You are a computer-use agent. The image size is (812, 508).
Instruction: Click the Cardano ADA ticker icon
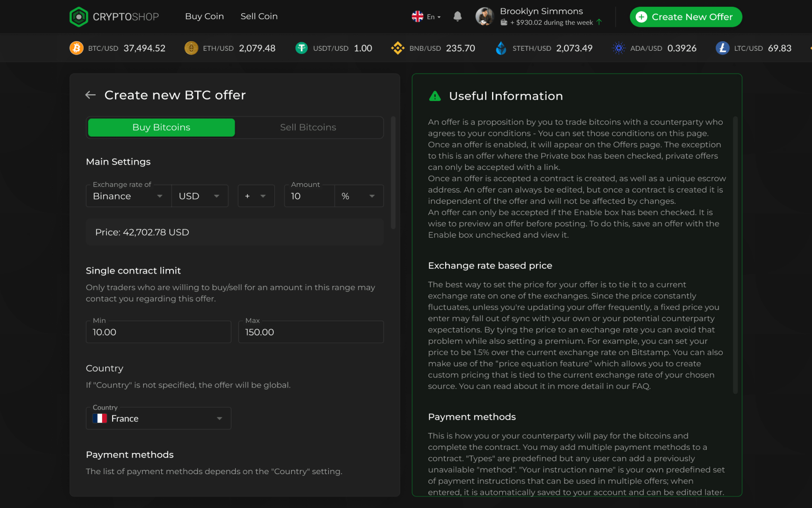click(619, 48)
